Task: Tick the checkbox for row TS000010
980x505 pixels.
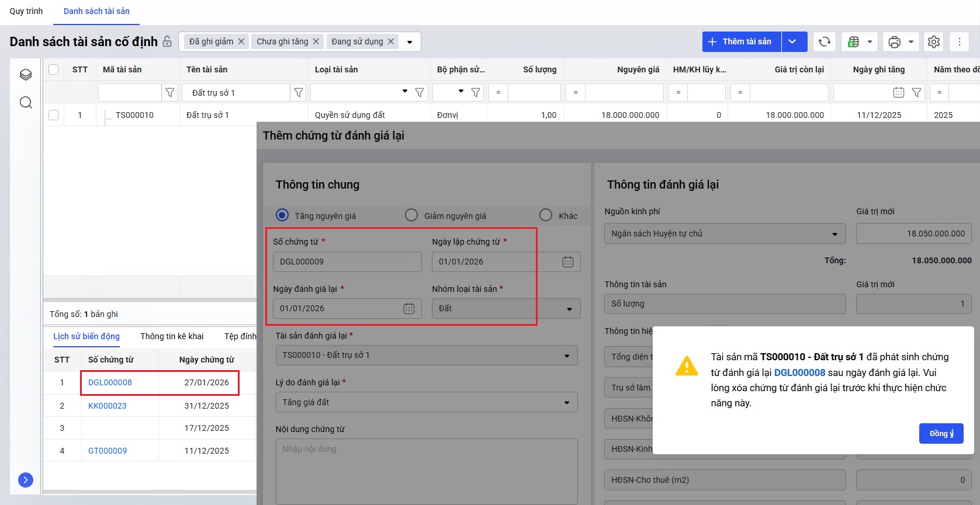Action: click(54, 115)
